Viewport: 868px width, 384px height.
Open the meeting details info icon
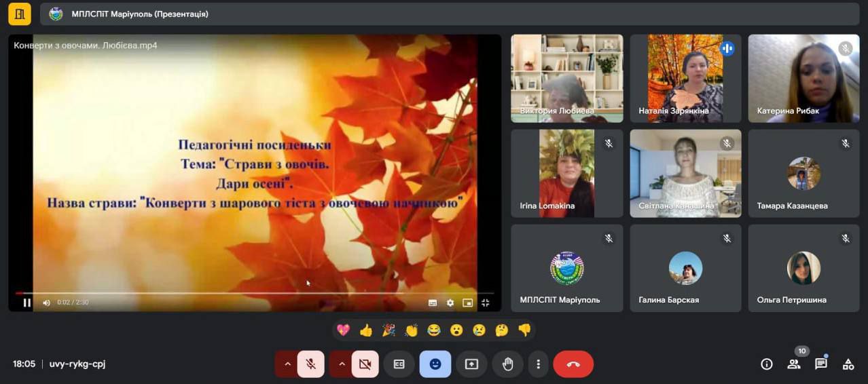766,364
